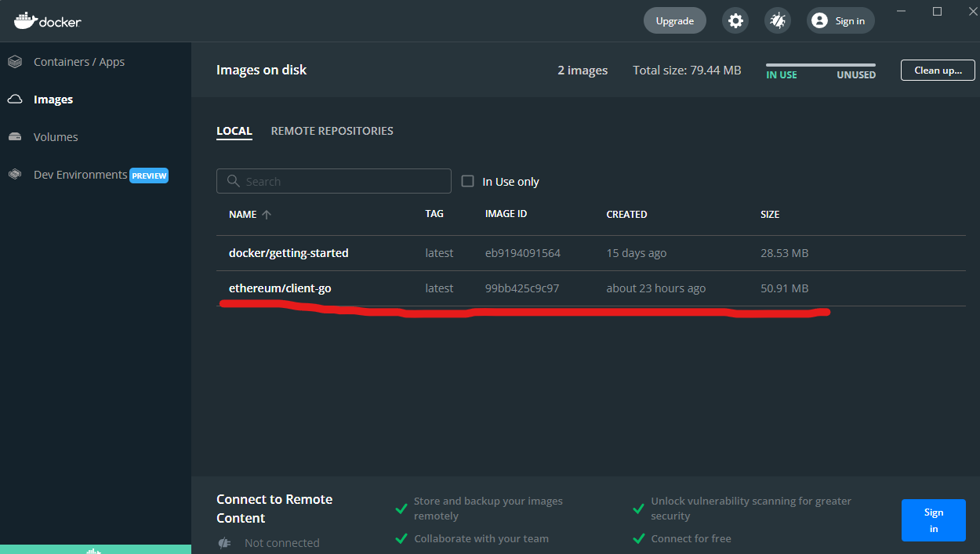The image size is (980, 554).
Task: Click the Clean up... button
Action: (x=938, y=70)
